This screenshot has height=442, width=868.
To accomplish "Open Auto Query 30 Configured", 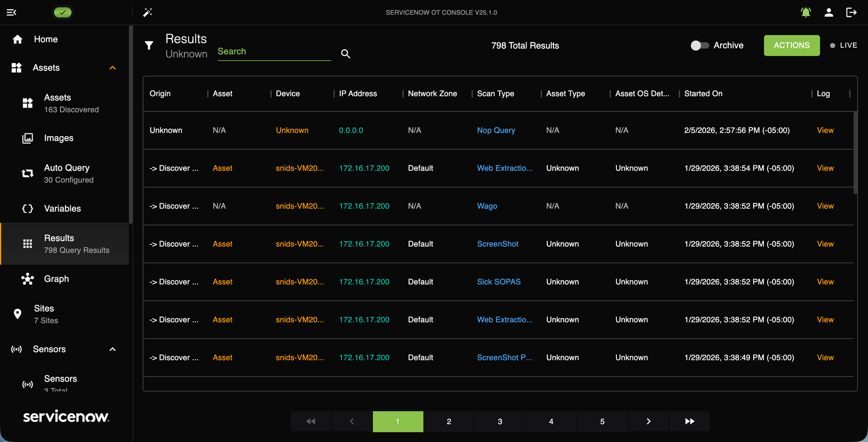I will tap(64, 174).
